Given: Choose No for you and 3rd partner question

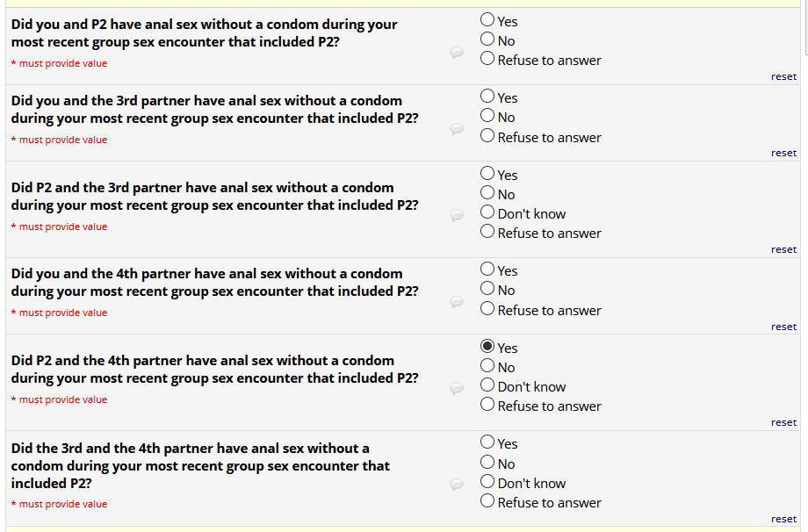Looking at the screenshot, I should point(487,117).
